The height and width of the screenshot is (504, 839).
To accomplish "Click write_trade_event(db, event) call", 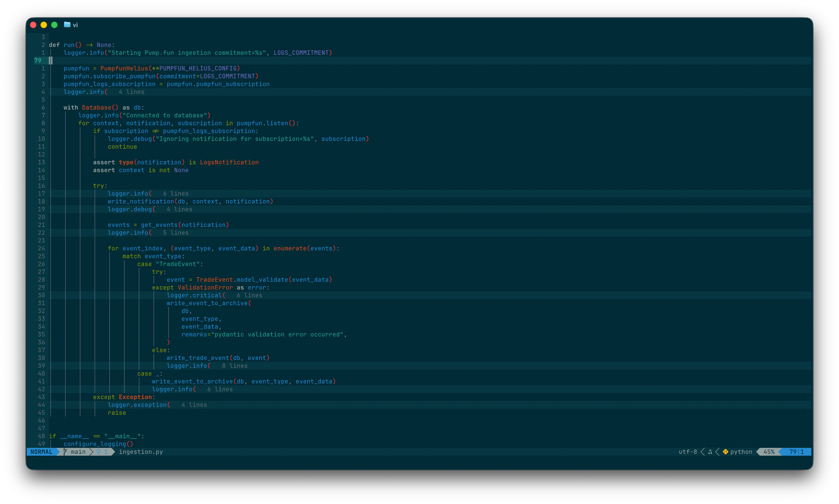I will coord(218,358).
